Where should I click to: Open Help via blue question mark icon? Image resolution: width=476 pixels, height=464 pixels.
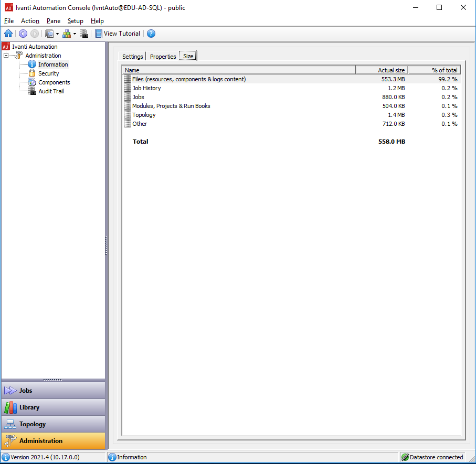tap(151, 34)
